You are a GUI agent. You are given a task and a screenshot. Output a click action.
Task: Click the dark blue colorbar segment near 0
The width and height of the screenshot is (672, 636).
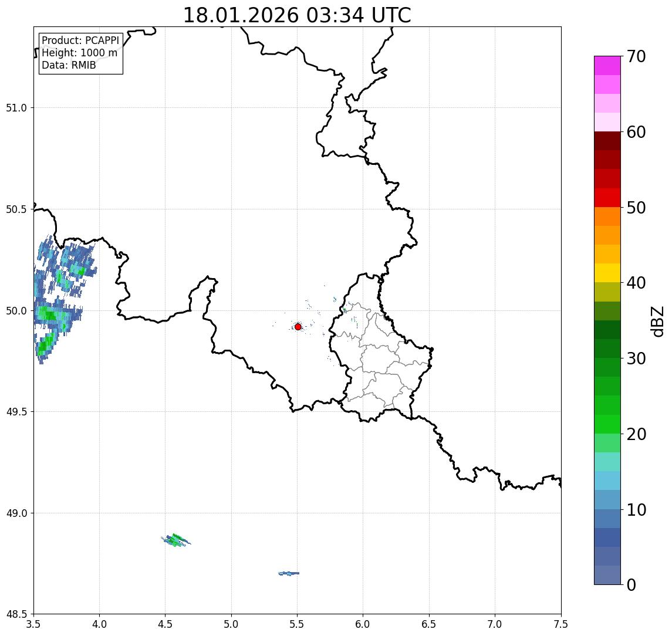[607, 537]
